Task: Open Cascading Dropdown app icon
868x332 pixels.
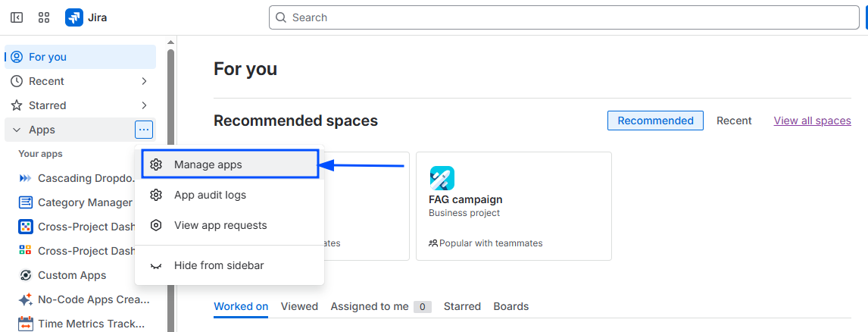Action: tap(25, 178)
